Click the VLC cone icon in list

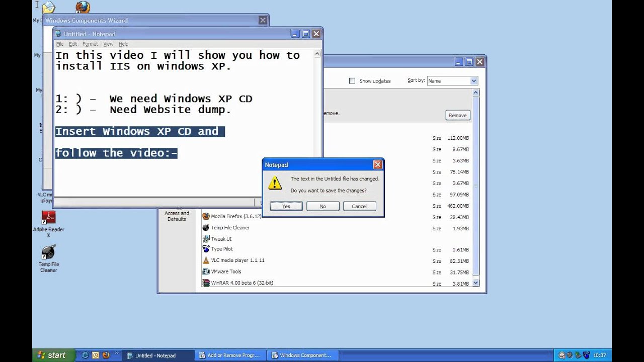(206, 260)
